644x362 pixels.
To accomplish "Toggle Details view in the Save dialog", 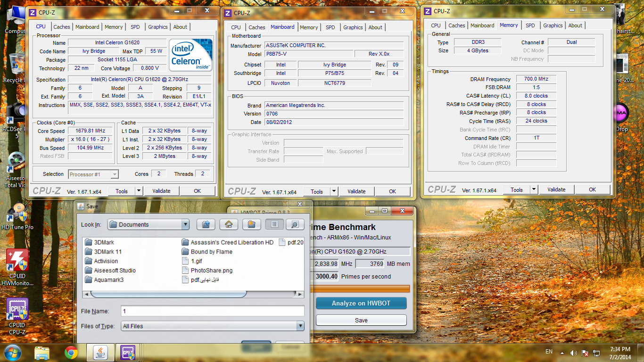I will 295,224.
